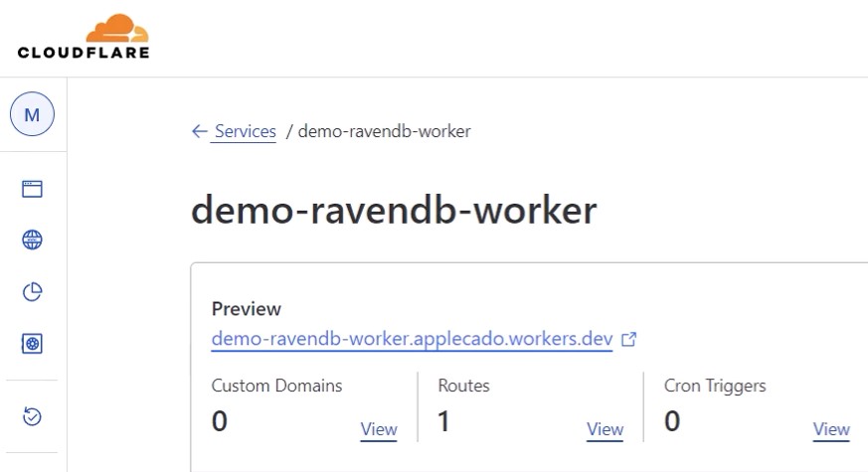The width and height of the screenshot is (868, 472).
Task: Click the Custom Domains label
Action: pyautogui.click(x=276, y=386)
